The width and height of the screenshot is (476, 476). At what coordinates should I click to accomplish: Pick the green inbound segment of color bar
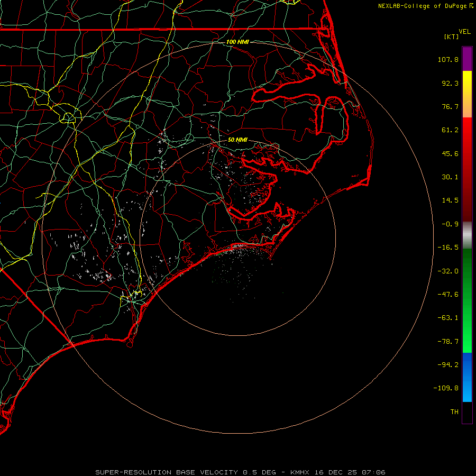467,300
